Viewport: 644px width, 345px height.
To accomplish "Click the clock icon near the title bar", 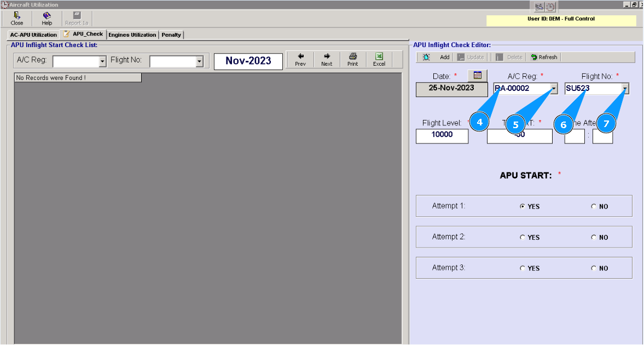I will point(550,7).
